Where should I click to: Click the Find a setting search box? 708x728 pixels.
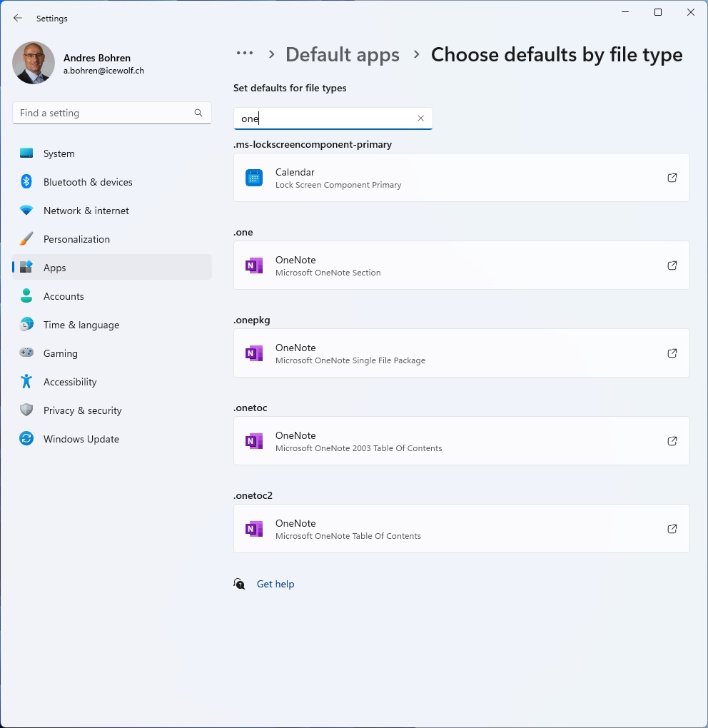click(x=112, y=113)
